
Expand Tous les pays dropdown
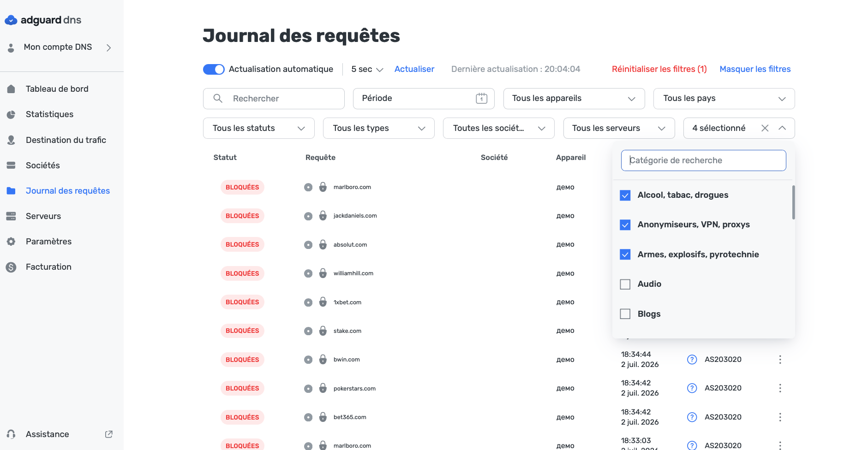tap(724, 99)
